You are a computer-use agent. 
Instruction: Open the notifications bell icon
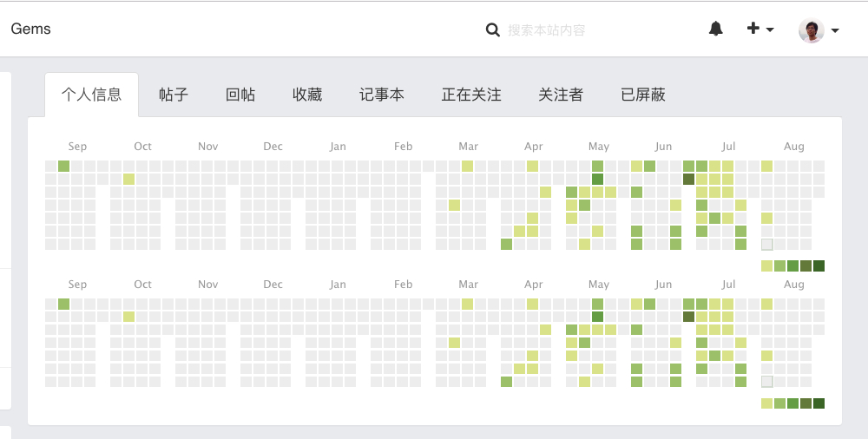click(x=716, y=29)
